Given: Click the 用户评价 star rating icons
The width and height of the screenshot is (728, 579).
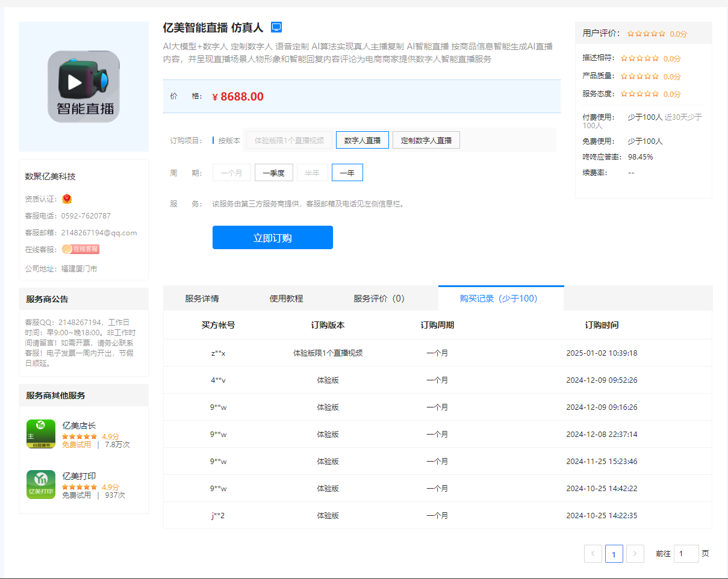Looking at the screenshot, I should click(646, 34).
